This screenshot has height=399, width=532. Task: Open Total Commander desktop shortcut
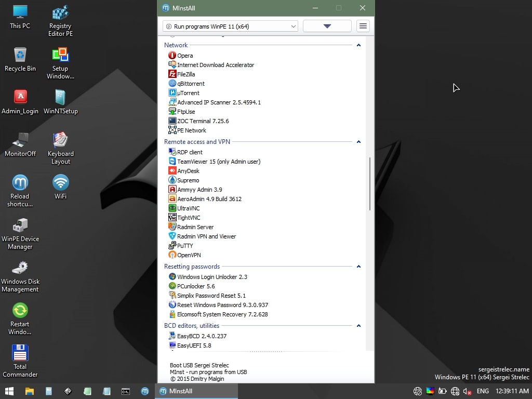[20, 362]
